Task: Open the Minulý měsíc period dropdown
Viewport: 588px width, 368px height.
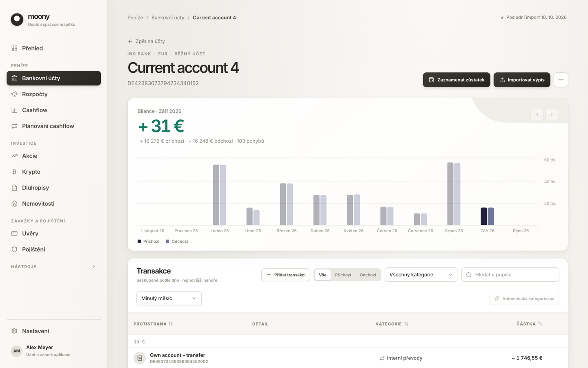Action: click(169, 298)
